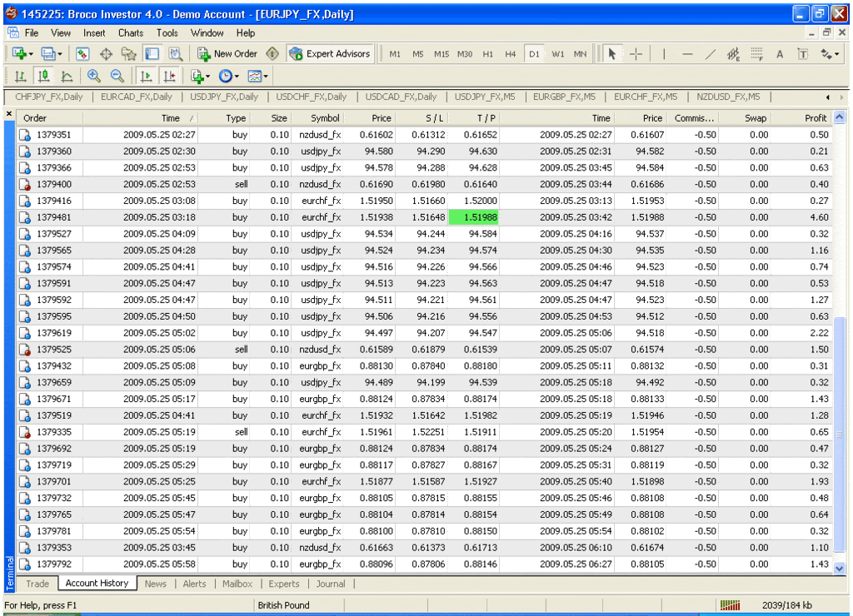Toggle Expert Advisors on or off
The image size is (853, 616).
(x=330, y=54)
